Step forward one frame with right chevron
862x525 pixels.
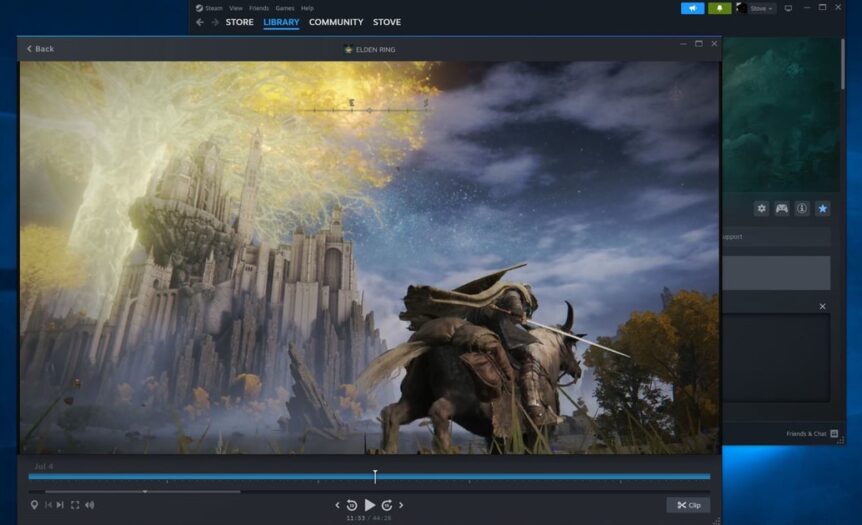click(x=401, y=505)
